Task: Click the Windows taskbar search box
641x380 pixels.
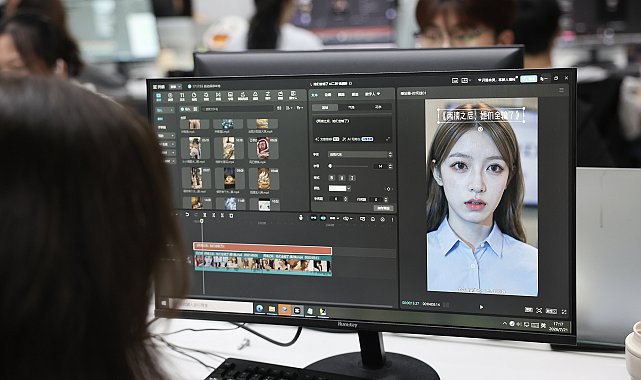Action: [x=211, y=305]
